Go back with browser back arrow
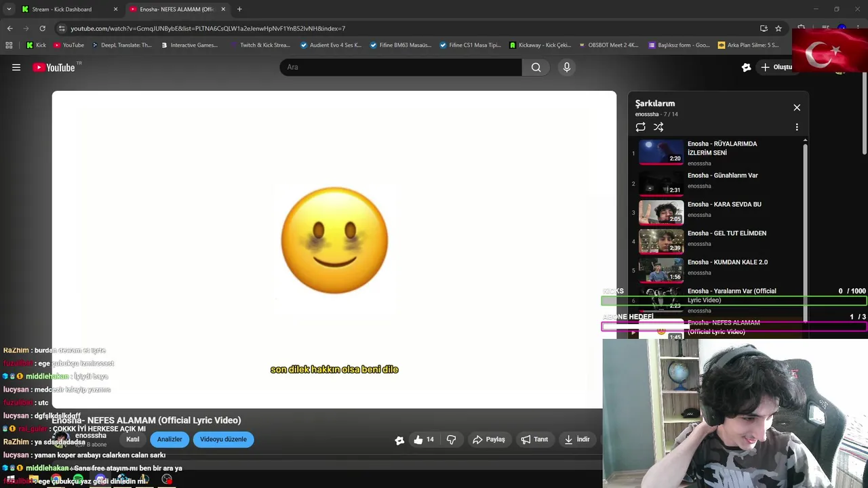The height and width of the screenshot is (488, 868). click(x=9, y=28)
